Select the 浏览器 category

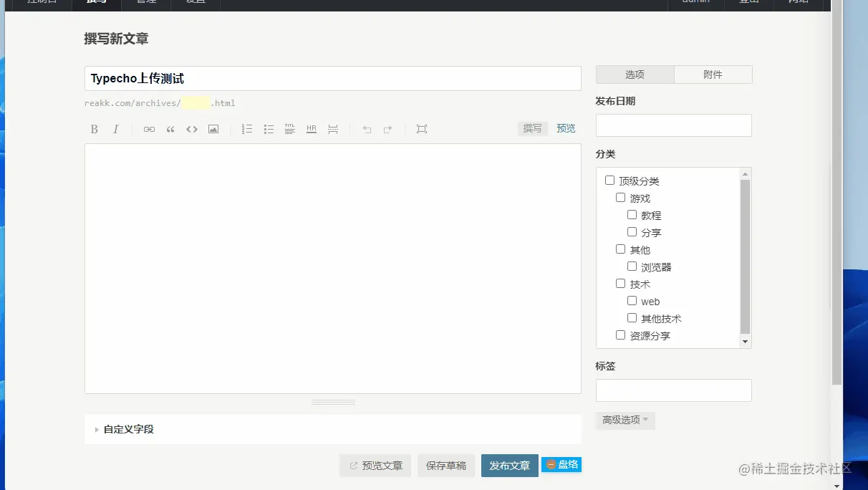(632, 266)
